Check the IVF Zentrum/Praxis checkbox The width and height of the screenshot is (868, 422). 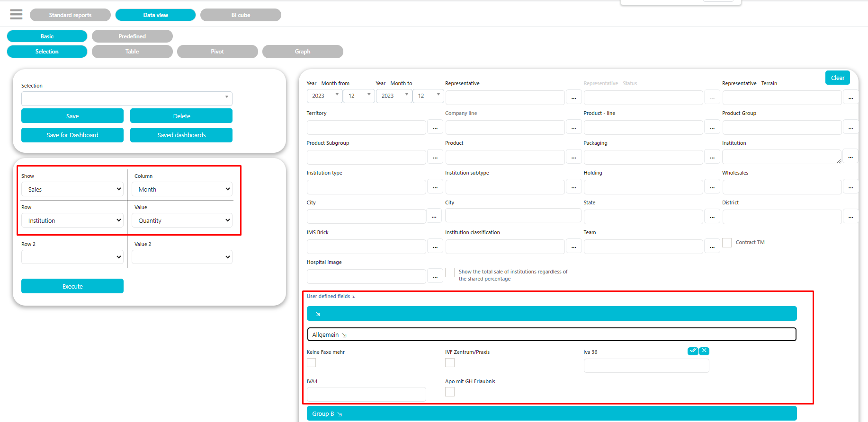450,363
